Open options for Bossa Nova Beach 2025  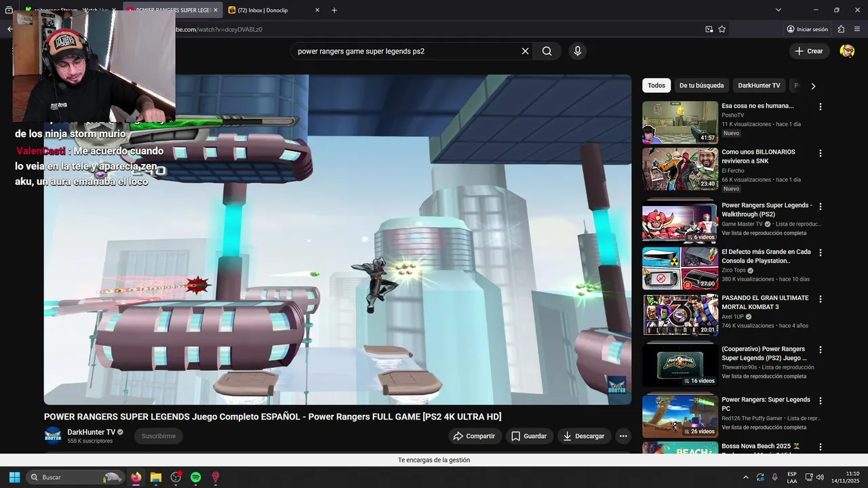click(x=821, y=447)
